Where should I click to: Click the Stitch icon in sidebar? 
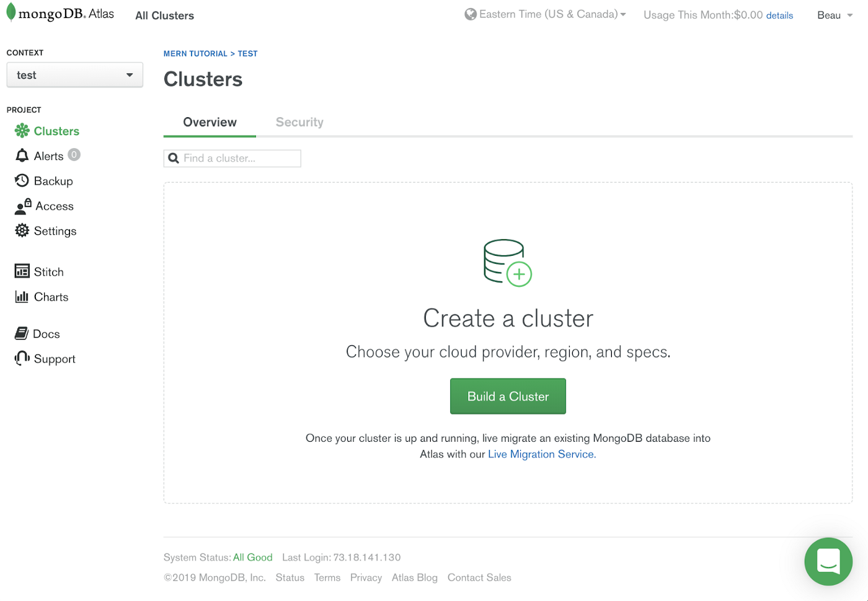[22, 271]
